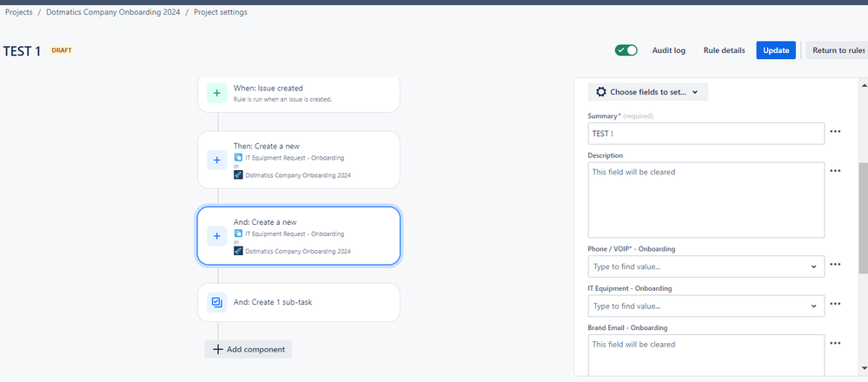Image resolution: width=868 pixels, height=382 pixels.
Task: Expand Choose fields to set dropdown
Action: point(647,92)
